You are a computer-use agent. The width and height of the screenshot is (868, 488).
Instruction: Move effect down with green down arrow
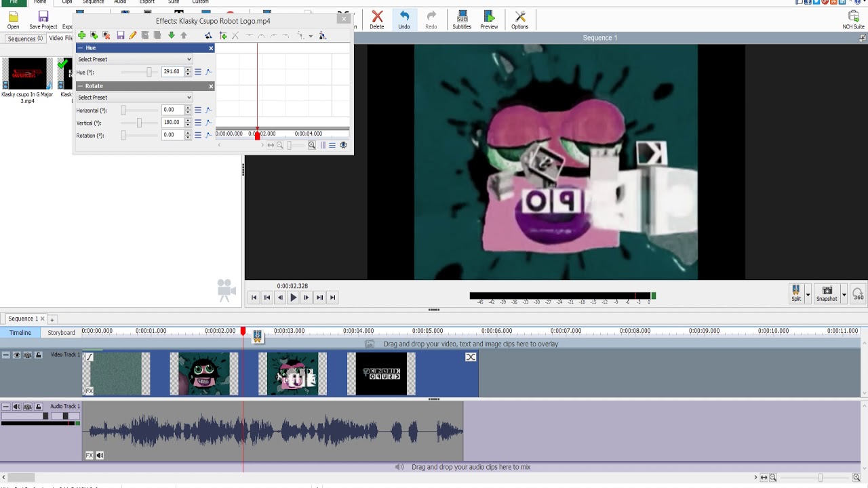pos(171,35)
